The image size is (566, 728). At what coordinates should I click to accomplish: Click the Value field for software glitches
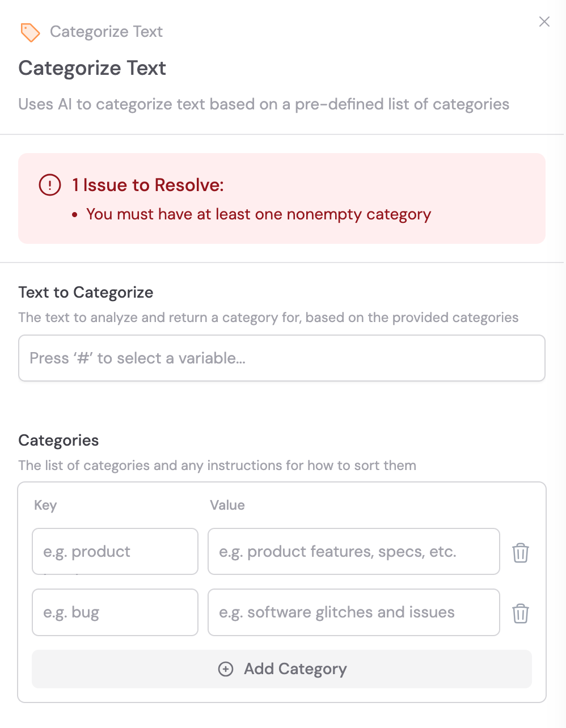[x=353, y=612]
